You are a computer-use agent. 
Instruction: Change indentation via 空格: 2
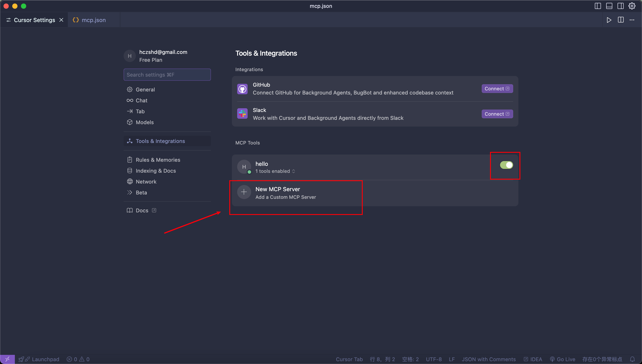pos(410,359)
